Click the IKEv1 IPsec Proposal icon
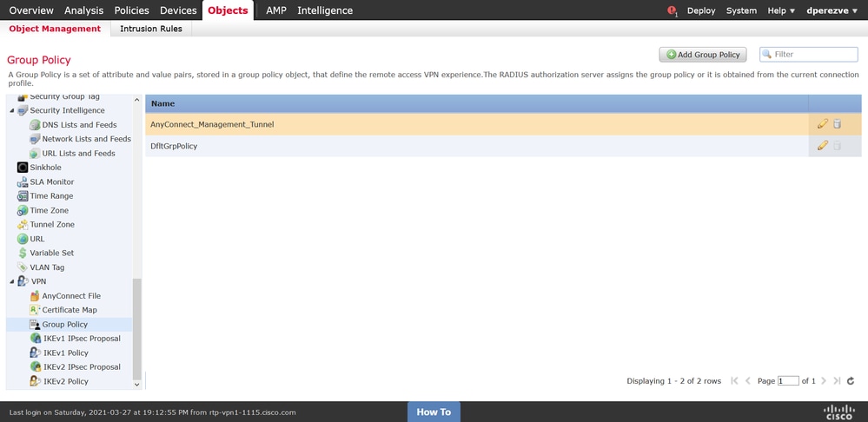This screenshot has width=868, height=422. pos(35,339)
